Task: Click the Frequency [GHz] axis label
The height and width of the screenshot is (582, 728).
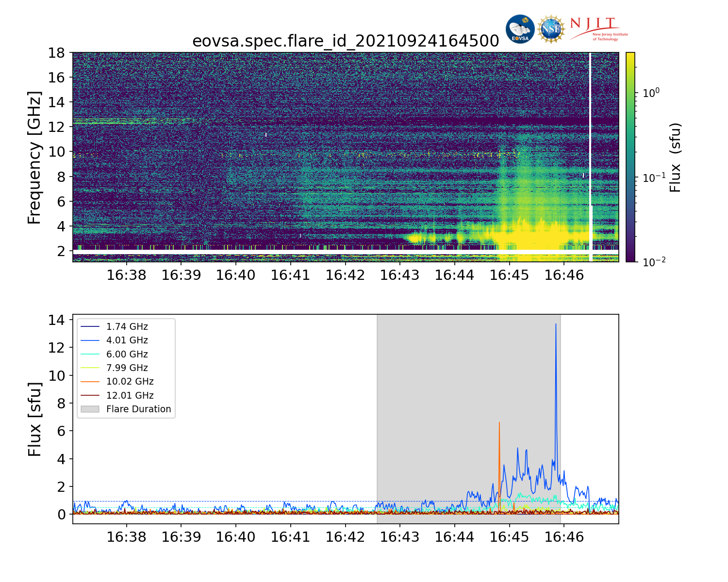Action: coord(34,157)
